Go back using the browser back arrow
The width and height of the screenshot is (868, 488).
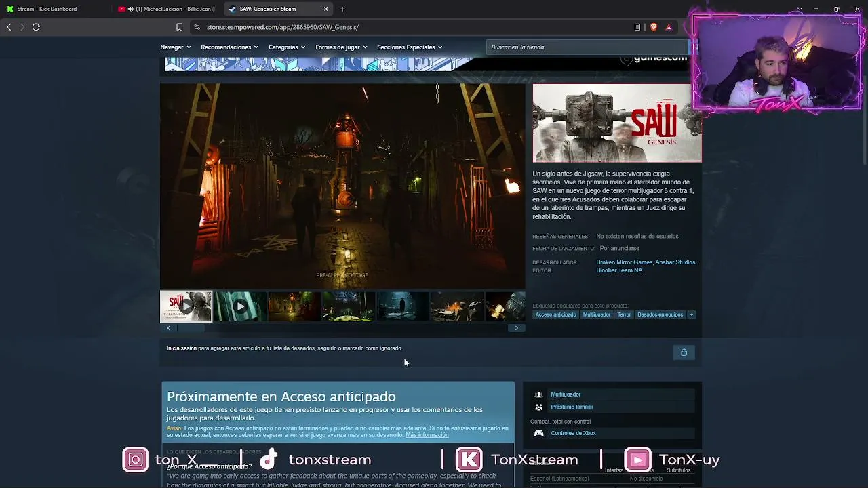coord(9,27)
